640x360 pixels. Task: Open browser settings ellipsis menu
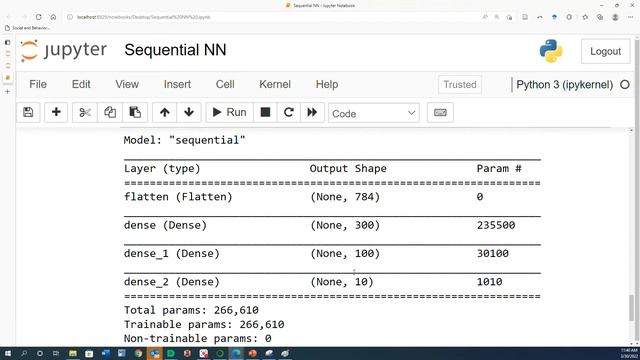(631, 17)
